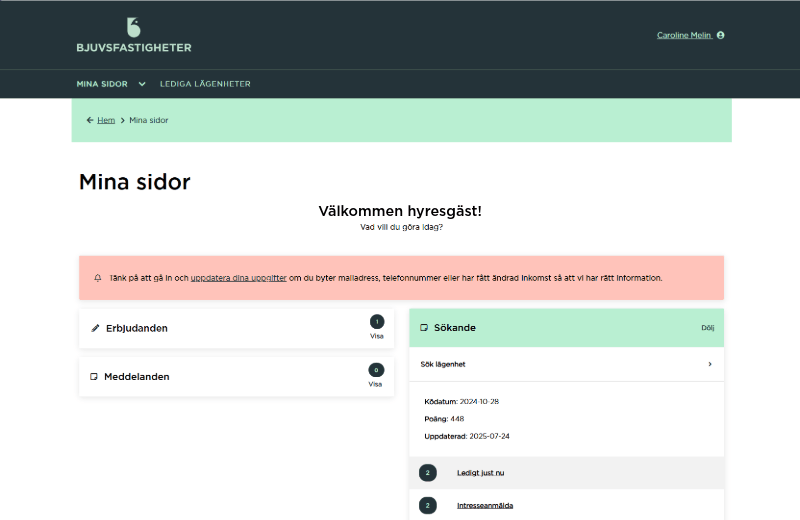Click the Poäng 448 text
Image resolution: width=800 pixels, height=520 pixels.
(x=444, y=419)
